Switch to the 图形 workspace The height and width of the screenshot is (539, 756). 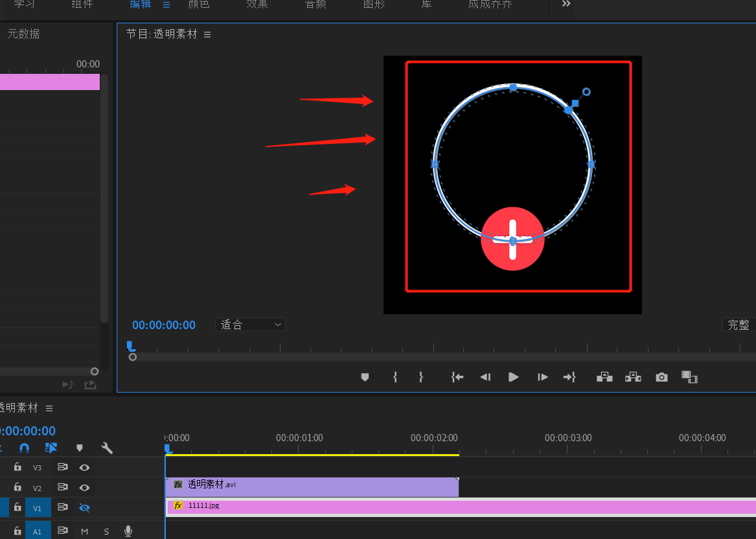[x=374, y=5]
